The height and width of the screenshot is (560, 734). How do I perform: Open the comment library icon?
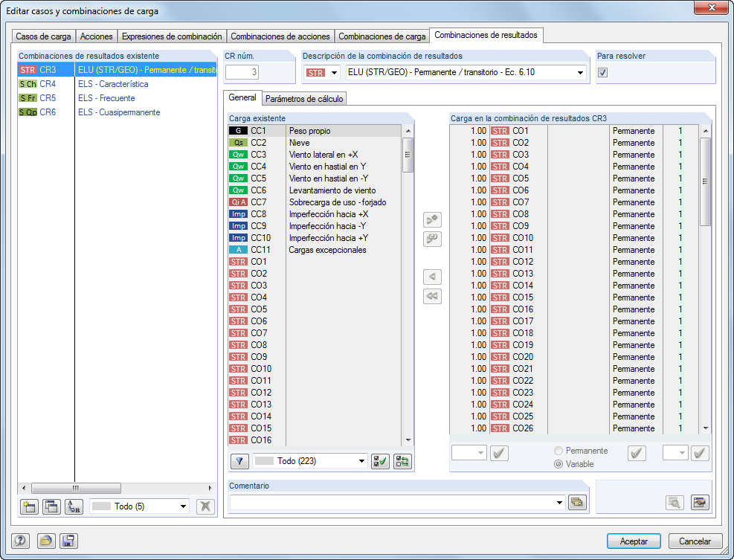(x=577, y=503)
